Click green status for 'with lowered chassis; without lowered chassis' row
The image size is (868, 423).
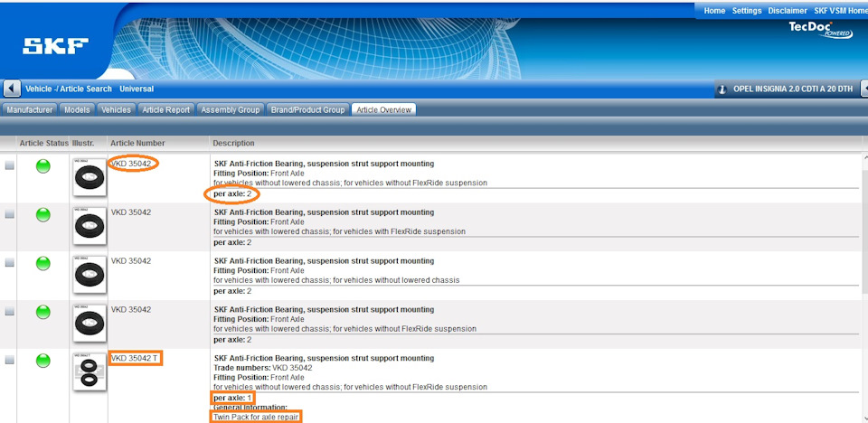click(43, 264)
